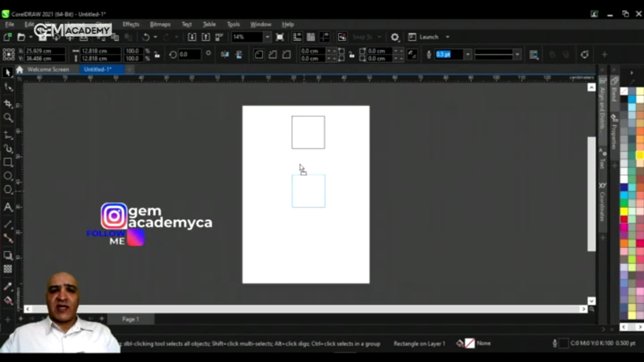
Task: Click the Page 1 tab
Action: [x=130, y=319]
